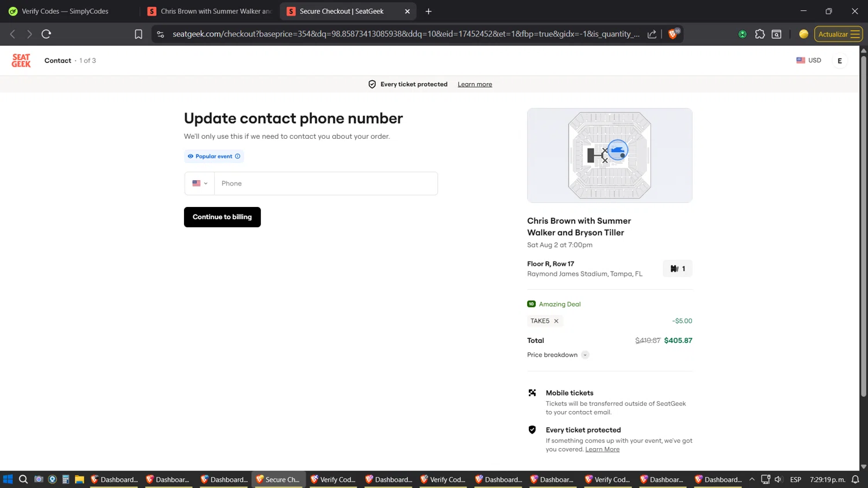Viewport: 868px width, 488px height.
Task: Open Windows taskbar search
Action: click(23, 479)
